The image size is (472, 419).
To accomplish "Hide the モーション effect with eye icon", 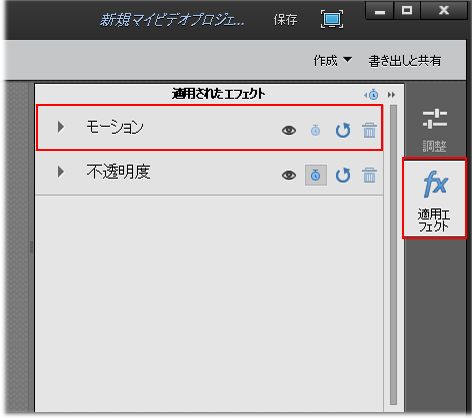I will point(289,130).
